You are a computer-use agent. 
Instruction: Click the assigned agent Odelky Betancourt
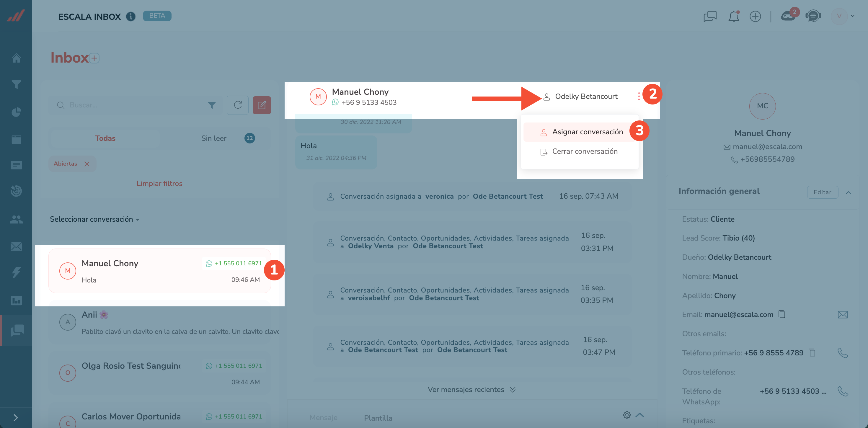point(581,97)
